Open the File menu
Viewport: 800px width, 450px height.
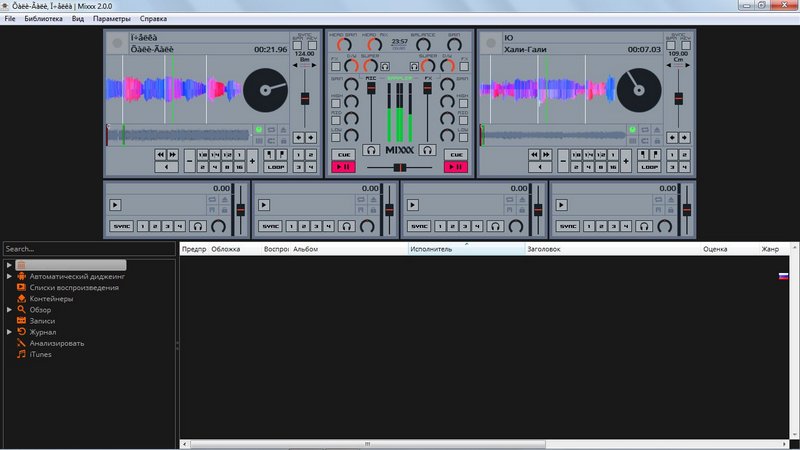pyautogui.click(x=10, y=18)
